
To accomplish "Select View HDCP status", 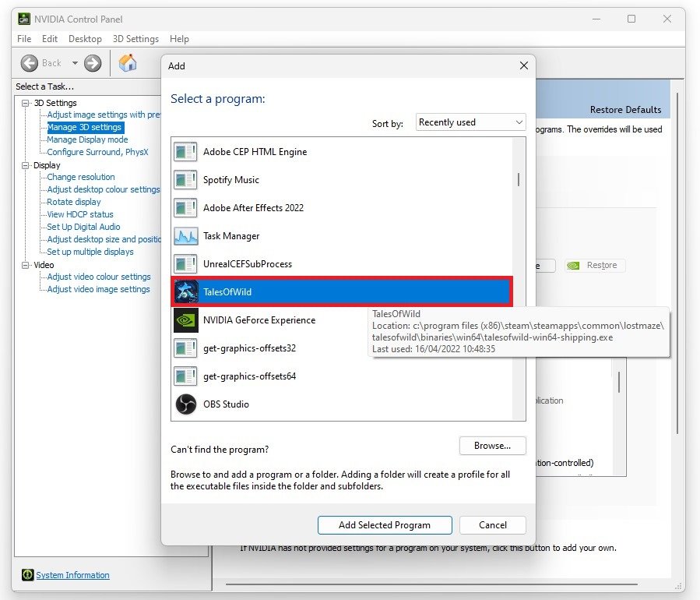I will (80, 214).
